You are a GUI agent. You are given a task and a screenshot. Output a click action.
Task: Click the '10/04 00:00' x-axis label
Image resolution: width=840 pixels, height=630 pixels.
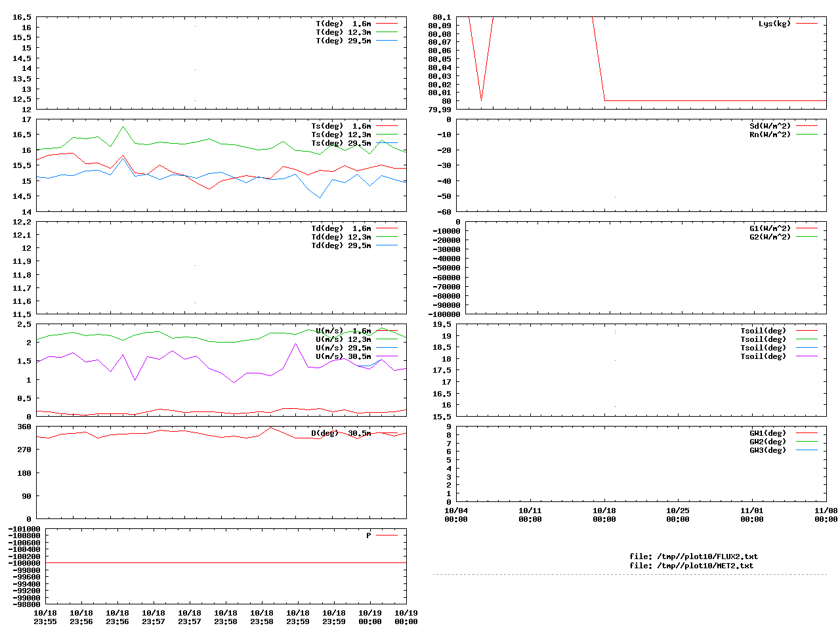pyautogui.click(x=456, y=514)
